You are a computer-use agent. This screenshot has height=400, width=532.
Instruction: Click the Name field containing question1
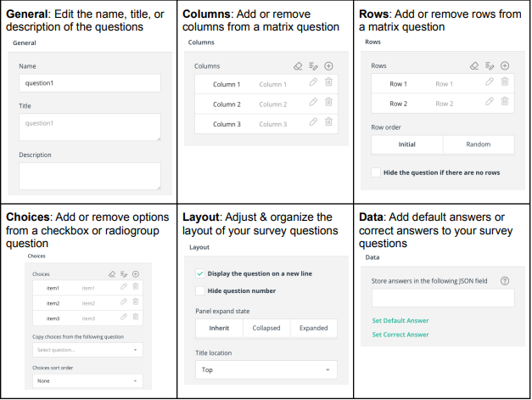click(90, 83)
